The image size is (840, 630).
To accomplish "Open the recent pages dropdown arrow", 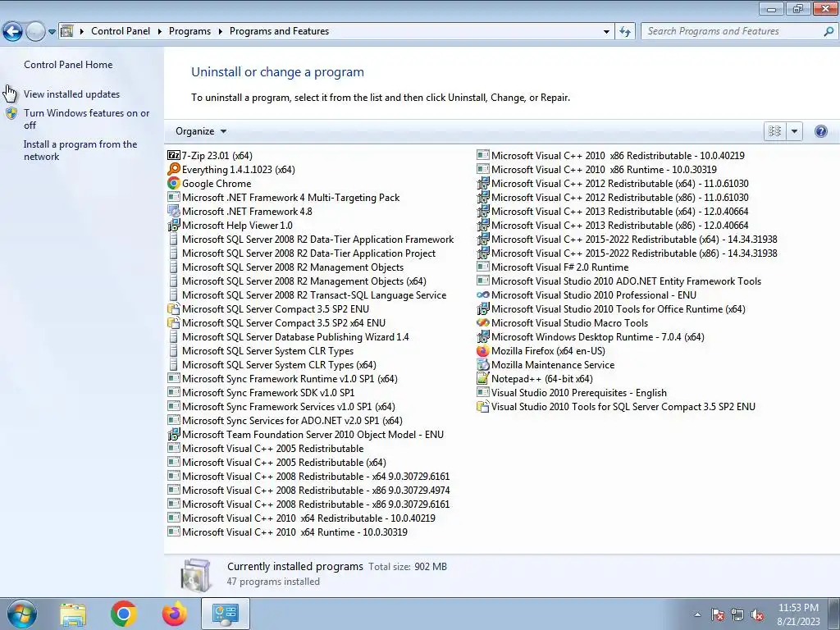I will tap(52, 32).
